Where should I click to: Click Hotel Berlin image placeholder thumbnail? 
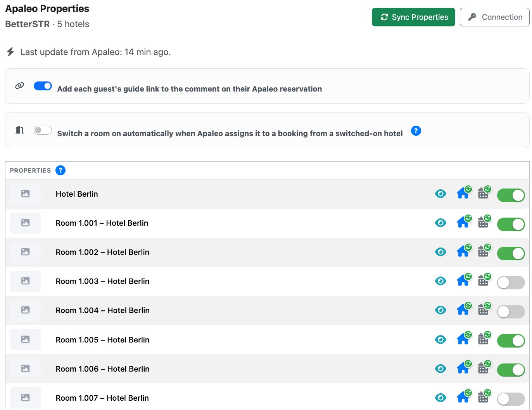(25, 194)
